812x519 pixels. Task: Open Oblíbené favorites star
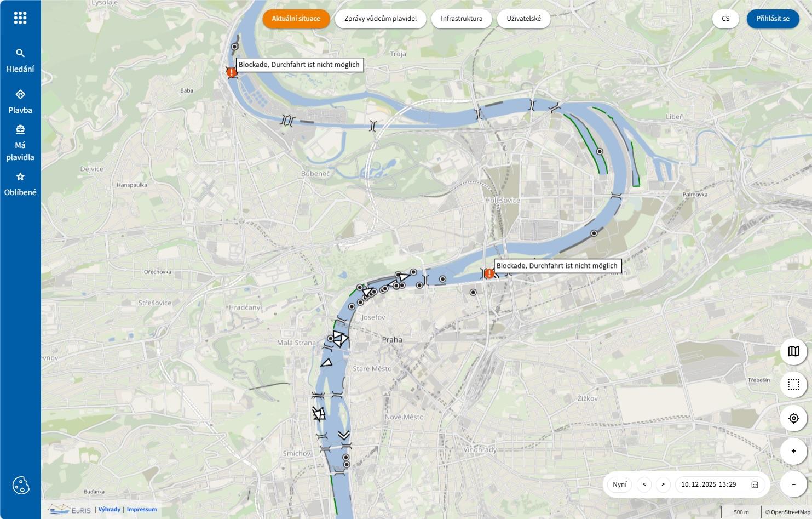pyautogui.click(x=20, y=177)
